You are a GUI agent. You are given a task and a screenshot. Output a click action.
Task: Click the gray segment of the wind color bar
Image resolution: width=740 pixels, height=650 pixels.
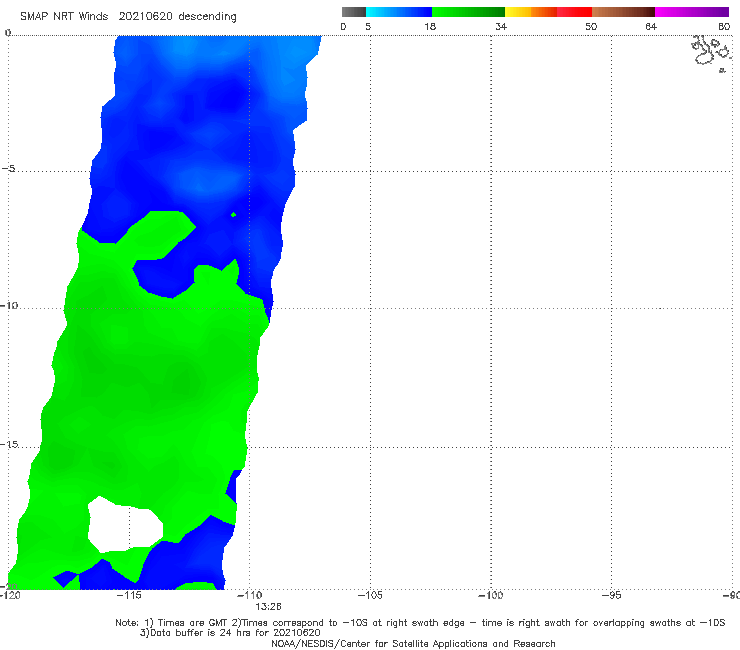tap(354, 12)
